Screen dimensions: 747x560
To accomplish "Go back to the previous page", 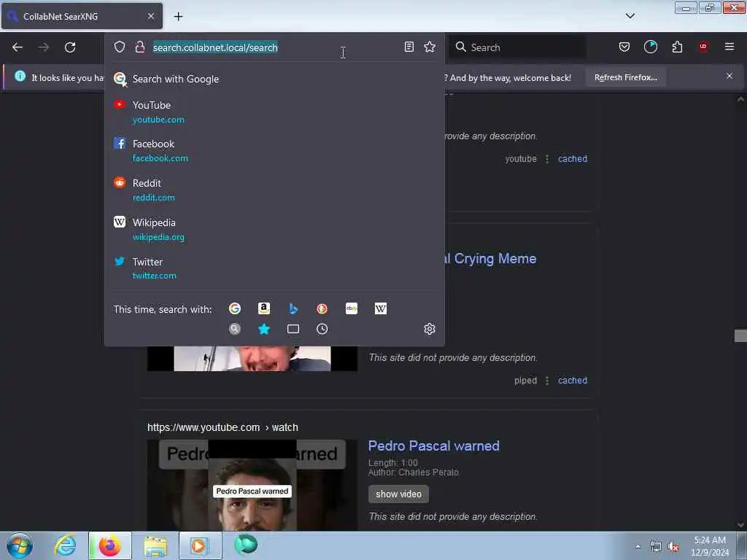I will (18, 47).
